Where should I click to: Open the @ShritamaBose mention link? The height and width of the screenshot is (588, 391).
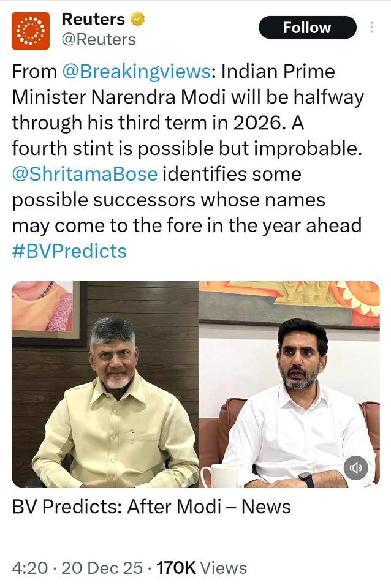point(85,174)
